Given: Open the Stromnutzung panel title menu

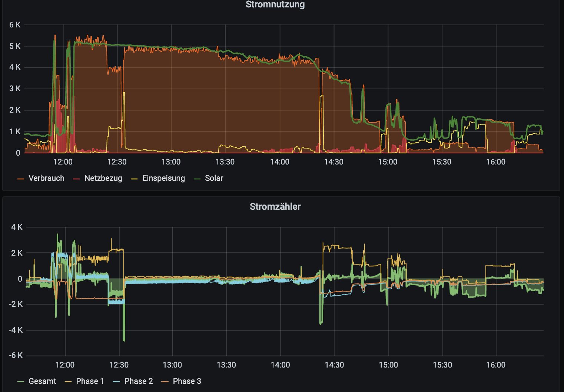Looking at the screenshot, I should pyautogui.click(x=275, y=4).
